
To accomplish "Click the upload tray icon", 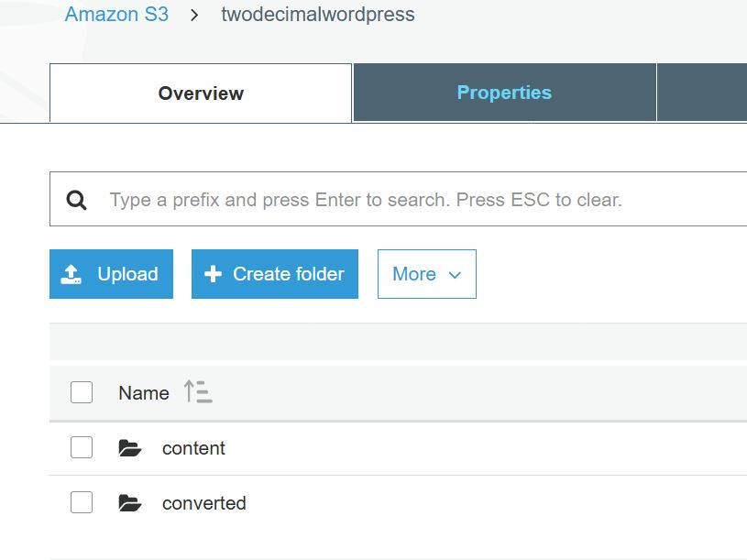I will [71, 274].
